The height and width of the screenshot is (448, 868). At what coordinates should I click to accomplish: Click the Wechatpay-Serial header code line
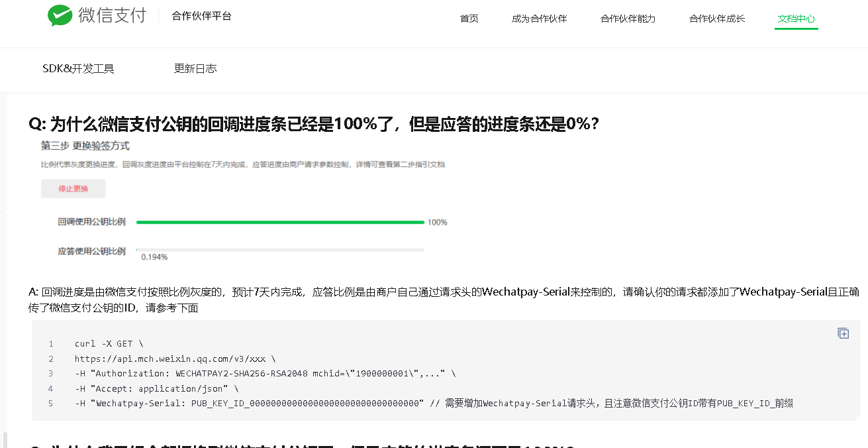click(x=434, y=403)
